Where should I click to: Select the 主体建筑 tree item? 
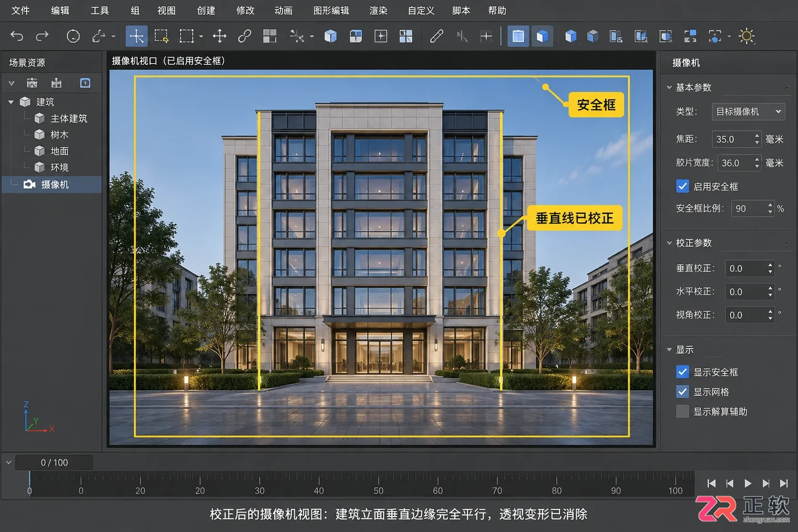69,119
